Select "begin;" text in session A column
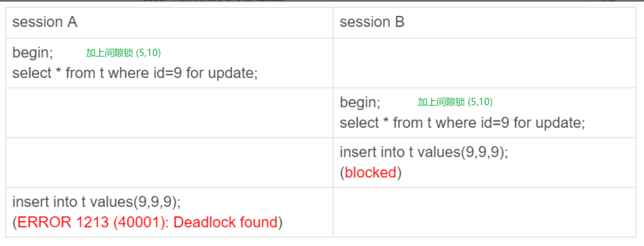Viewport: 644px width, 246px height. pyautogui.click(x=32, y=53)
